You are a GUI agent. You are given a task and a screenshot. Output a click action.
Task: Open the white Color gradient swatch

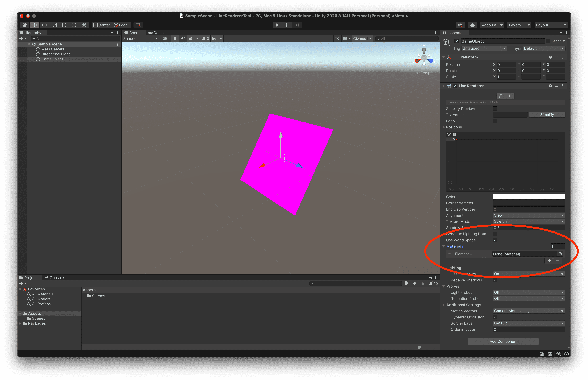(x=529, y=197)
